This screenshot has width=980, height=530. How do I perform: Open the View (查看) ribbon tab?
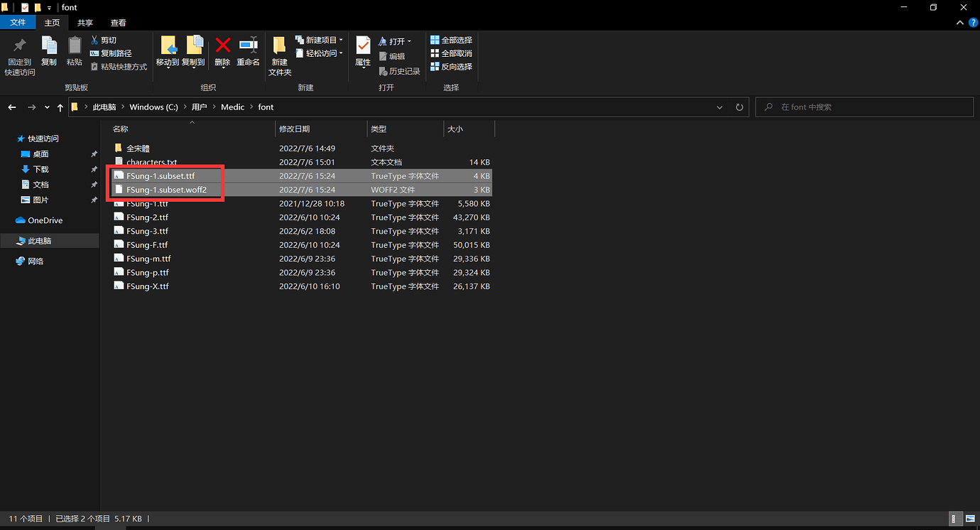119,23
